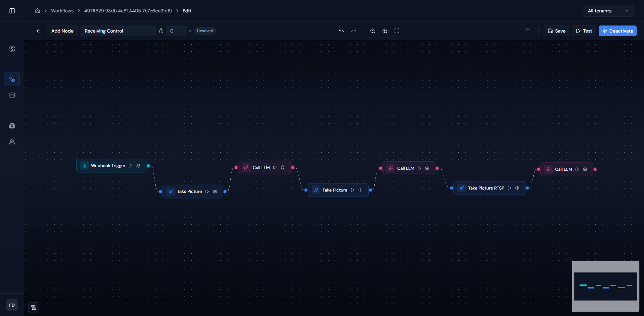Open the Take Picture RTSP settings gear
This screenshot has height=316, width=644.
click(x=517, y=188)
